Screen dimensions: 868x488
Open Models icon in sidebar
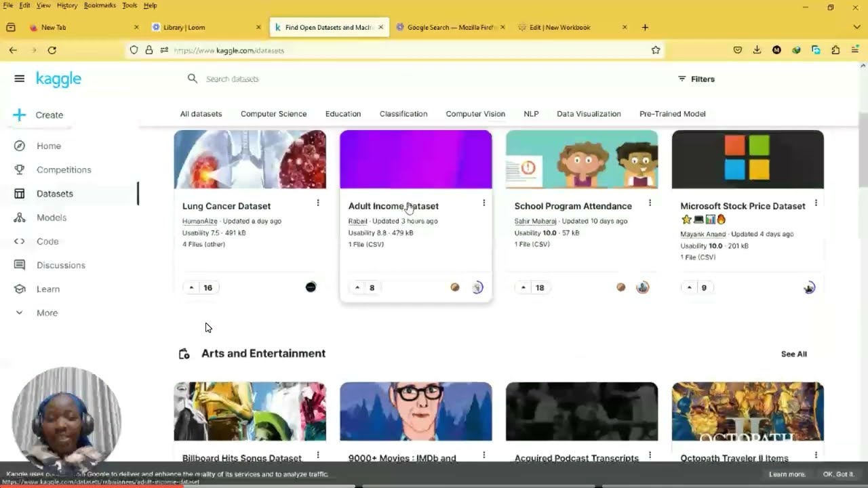pos(19,218)
